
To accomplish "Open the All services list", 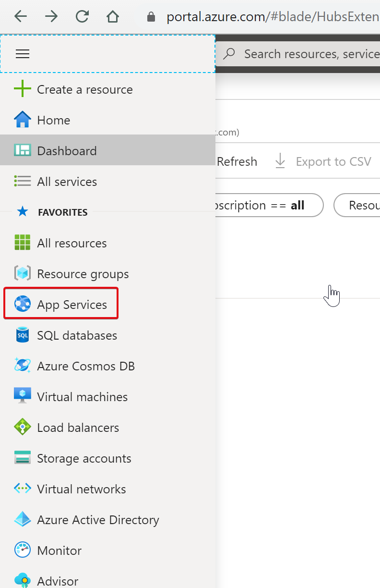I will tap(67, 182).
